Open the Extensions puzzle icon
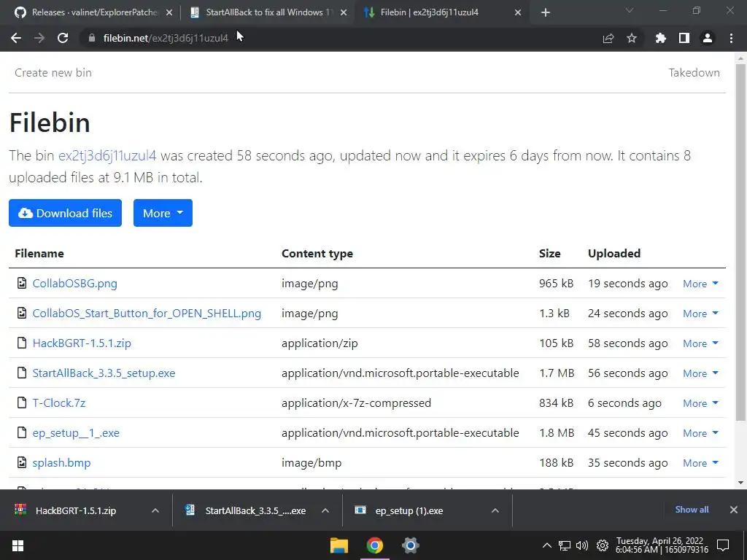The width and height of the screenshot is (747, 560). (660, 38)
